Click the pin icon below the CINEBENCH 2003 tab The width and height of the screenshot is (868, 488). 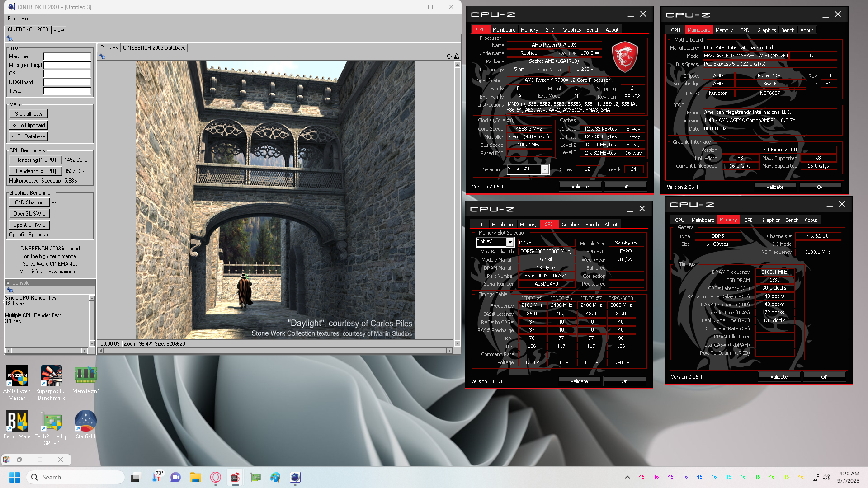[9, 38]
